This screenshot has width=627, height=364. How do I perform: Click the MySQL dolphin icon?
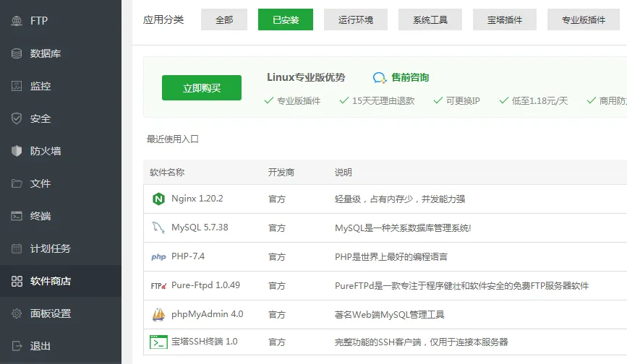pos(158,227)
